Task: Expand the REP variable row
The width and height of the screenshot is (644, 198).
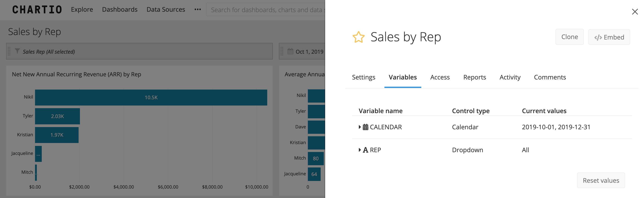Action: [x=360, y=150]
